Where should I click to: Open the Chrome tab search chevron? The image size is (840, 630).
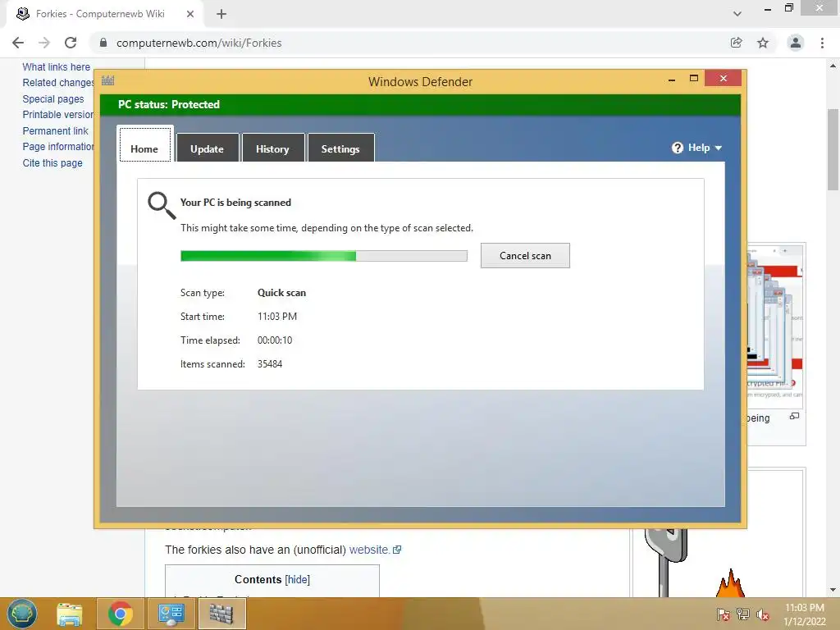[737, 14]
